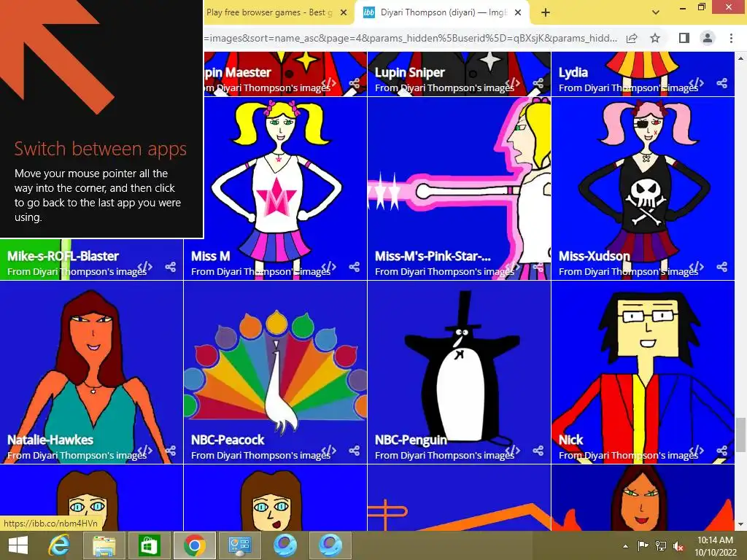Open the tab search chevron

point(656,12)
